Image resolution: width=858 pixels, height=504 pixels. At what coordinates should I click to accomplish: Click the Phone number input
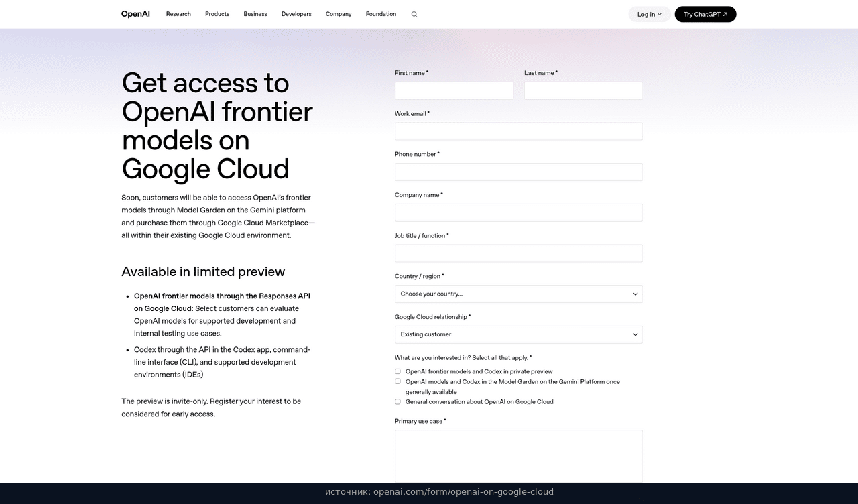[x=519, y=172]
